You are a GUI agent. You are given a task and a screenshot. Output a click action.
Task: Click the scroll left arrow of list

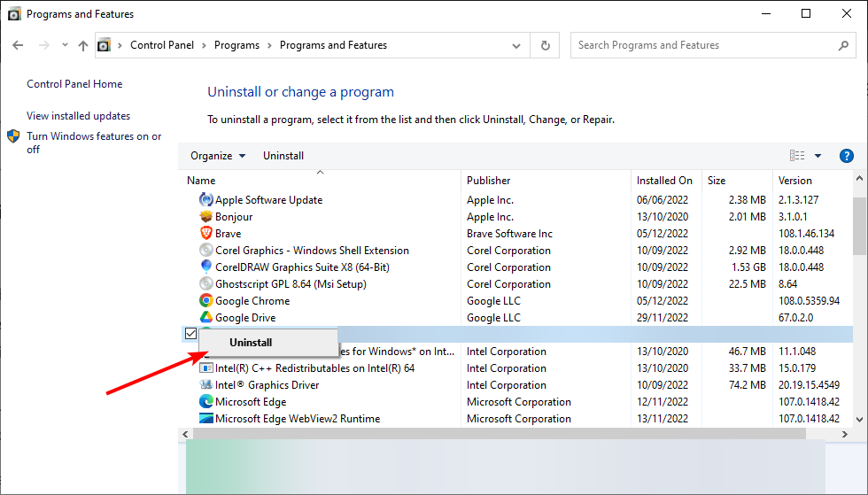click(x=185, y=434)
